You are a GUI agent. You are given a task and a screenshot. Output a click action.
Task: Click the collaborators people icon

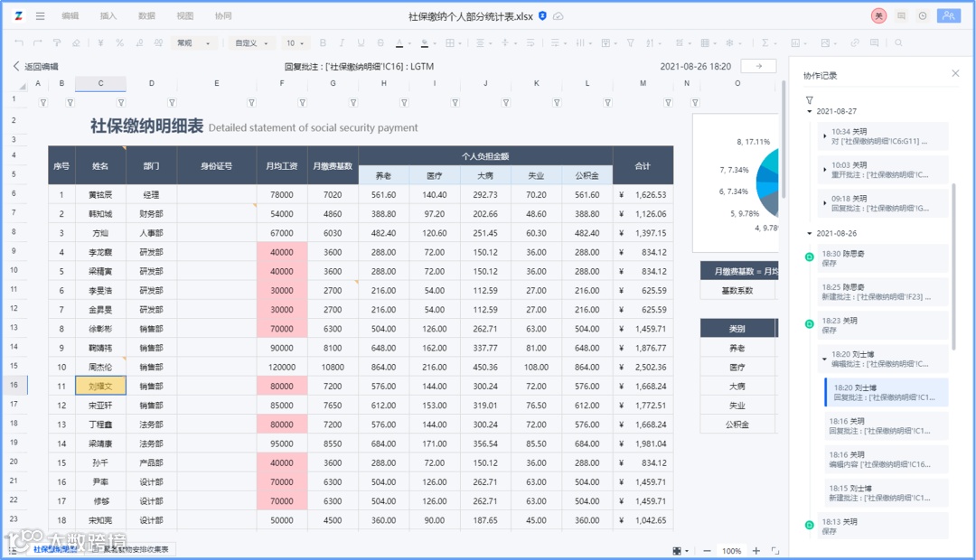949,16
